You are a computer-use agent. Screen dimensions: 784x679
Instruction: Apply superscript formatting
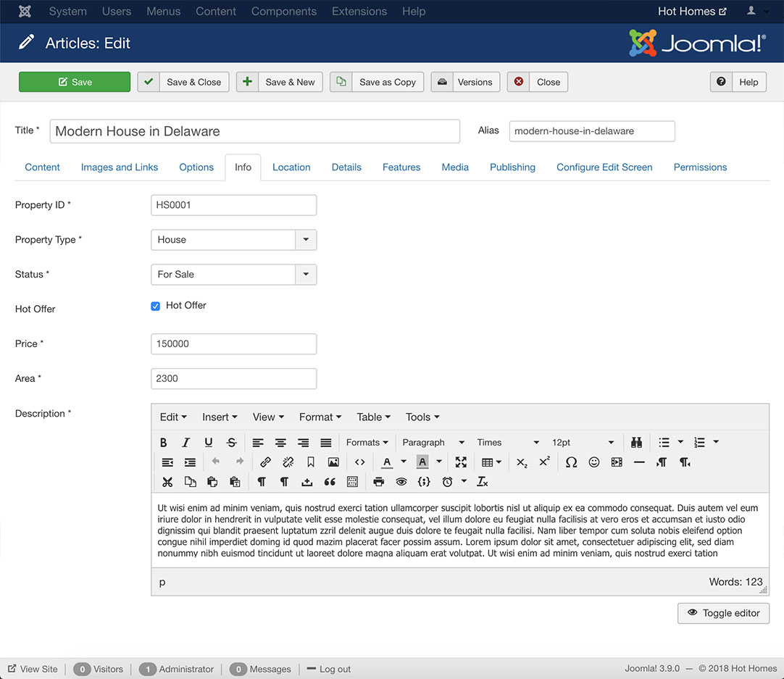coord(544,462)
